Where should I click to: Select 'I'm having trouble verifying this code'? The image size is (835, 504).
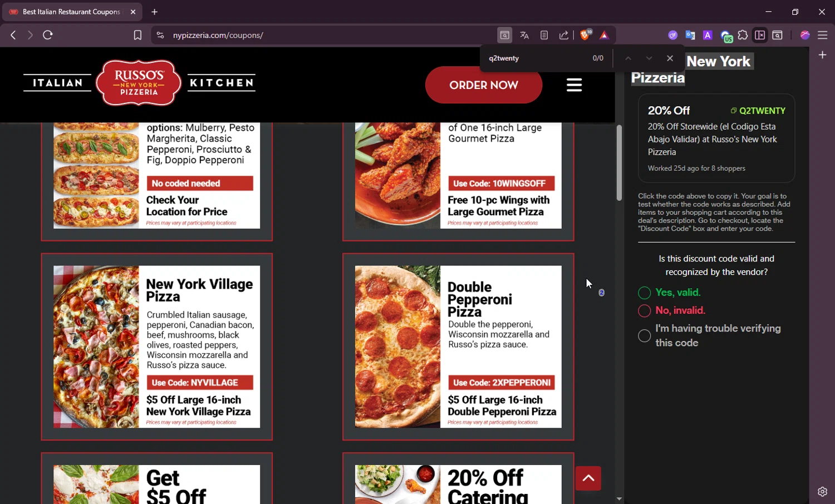coord(644,335)
